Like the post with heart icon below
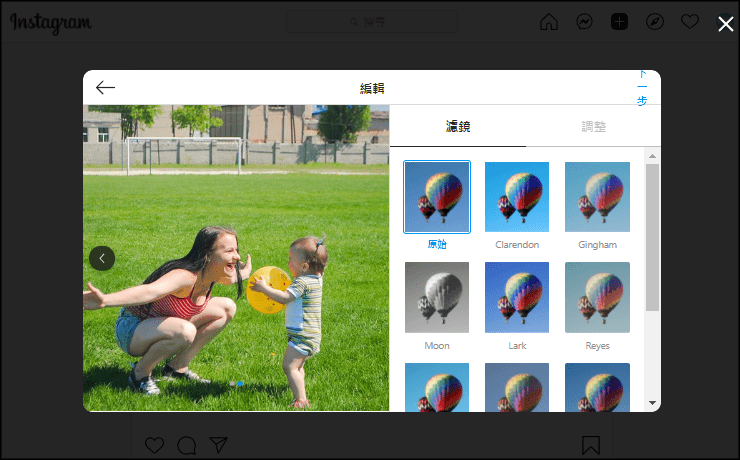The width and height of the screenshot is (740, 460). [154, 445]
